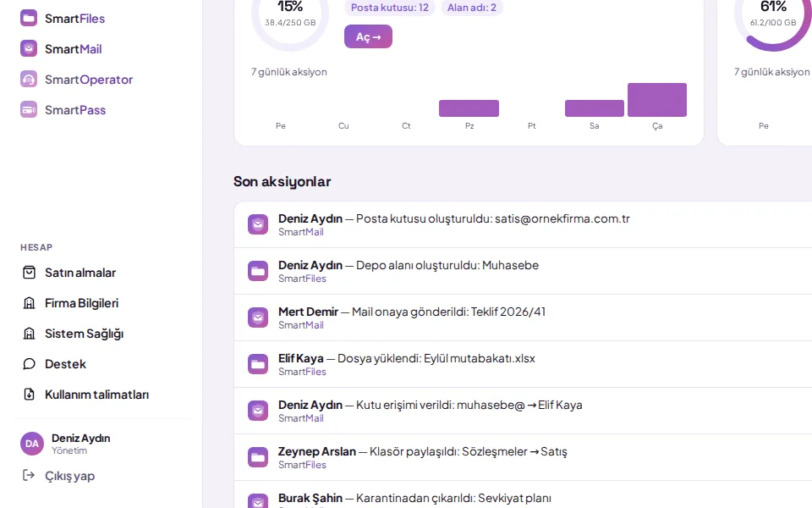Click the Pz activity bar in chart

pyautogui.click(x=469, y=108)
